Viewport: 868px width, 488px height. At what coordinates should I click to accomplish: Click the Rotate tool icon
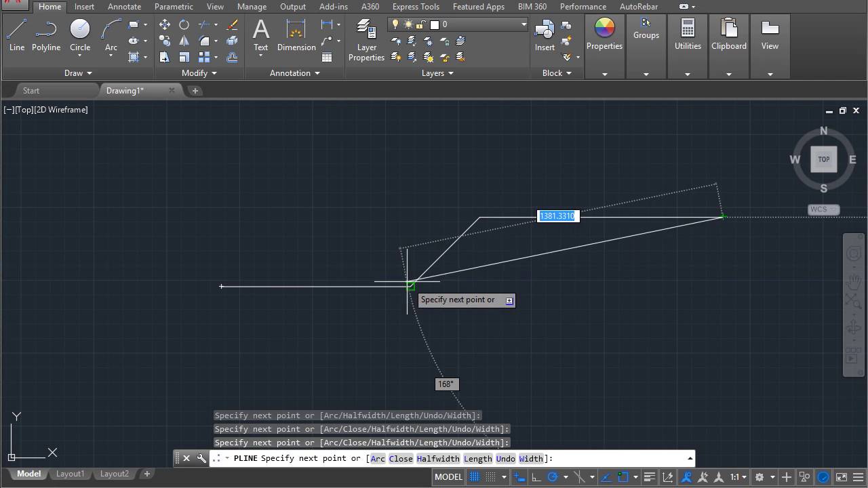[184, 24]
